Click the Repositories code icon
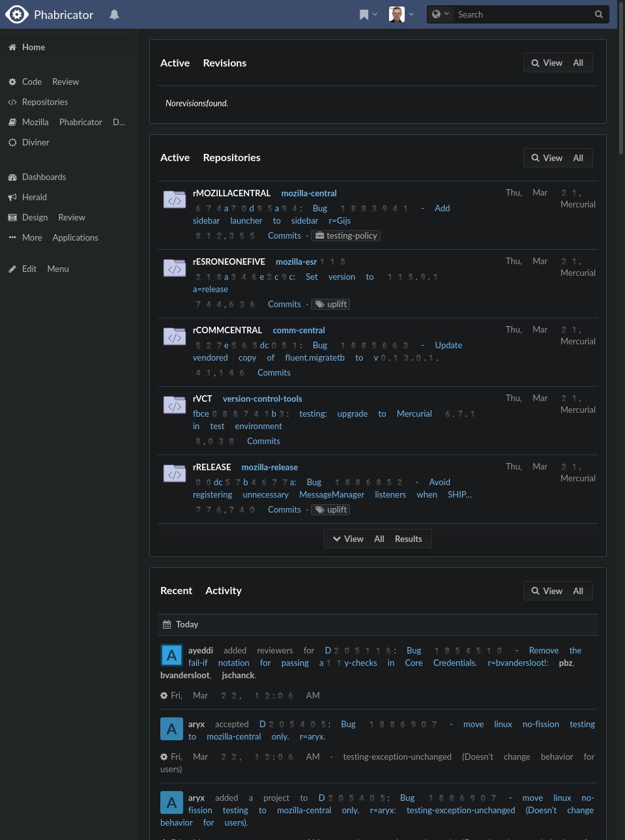This screenshot has height=840, width=625. click(12, 102)
